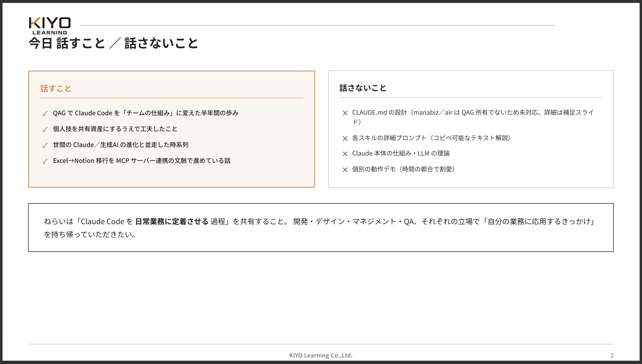Click the X mark beside Claude 本体の仕組み

point(345,154)
